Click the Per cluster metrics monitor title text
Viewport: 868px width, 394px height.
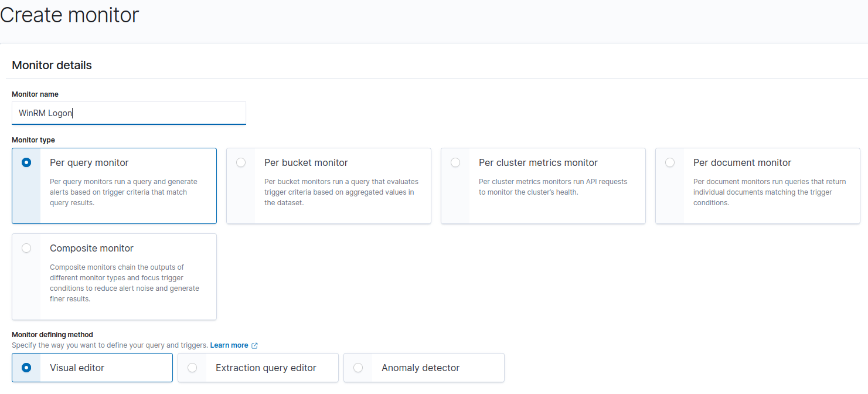coord(538,163)
